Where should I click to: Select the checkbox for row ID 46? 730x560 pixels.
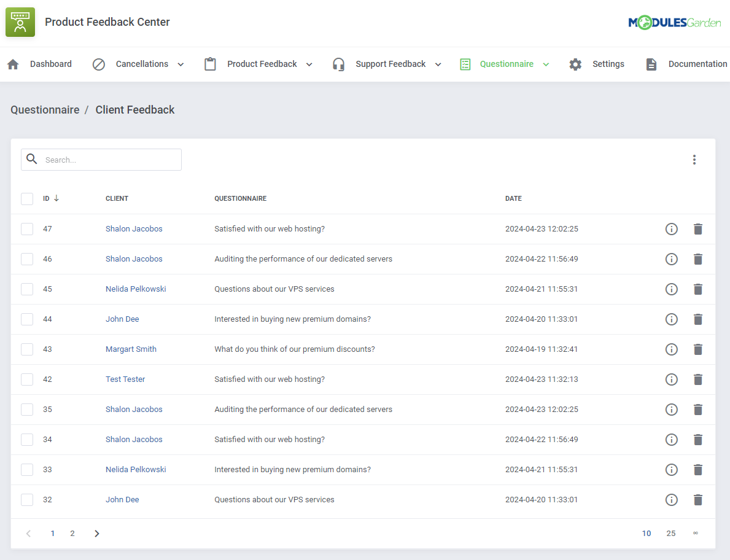pos(27,259)
